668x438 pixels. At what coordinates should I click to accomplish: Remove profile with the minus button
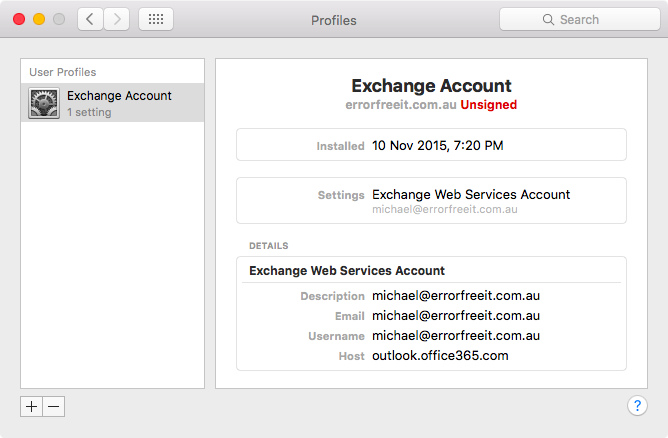point(54,406)
